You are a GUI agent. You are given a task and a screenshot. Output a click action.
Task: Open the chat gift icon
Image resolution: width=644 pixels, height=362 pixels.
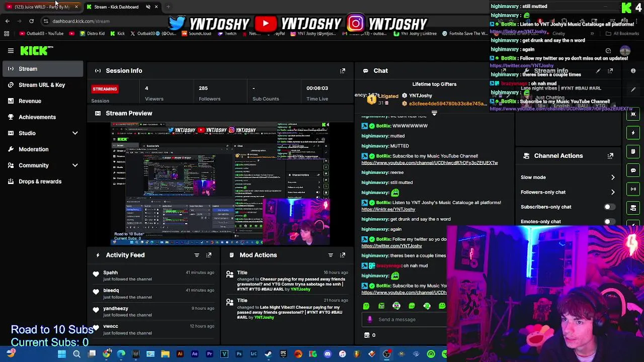367,335
